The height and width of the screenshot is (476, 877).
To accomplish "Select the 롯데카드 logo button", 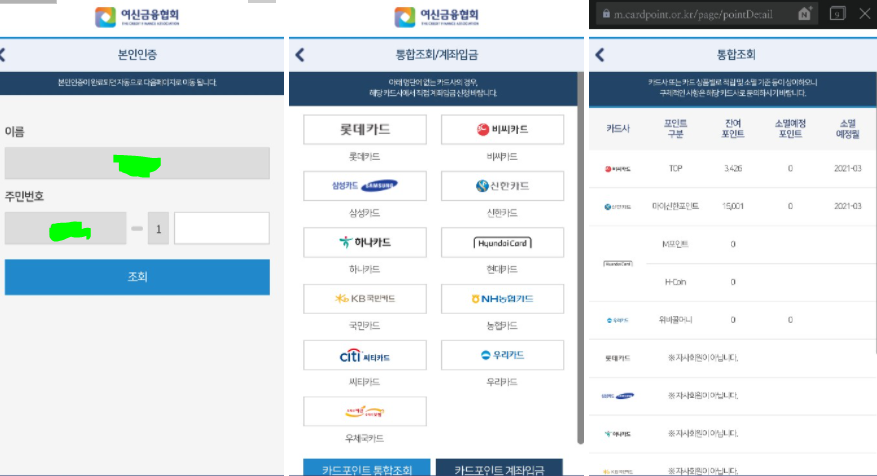I will click(365, 130).
